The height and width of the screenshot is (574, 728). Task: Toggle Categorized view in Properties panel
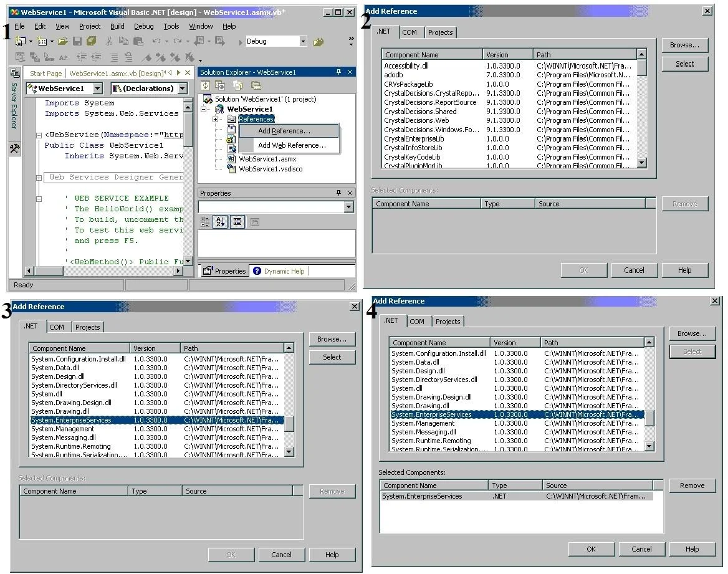coord(204,222)
